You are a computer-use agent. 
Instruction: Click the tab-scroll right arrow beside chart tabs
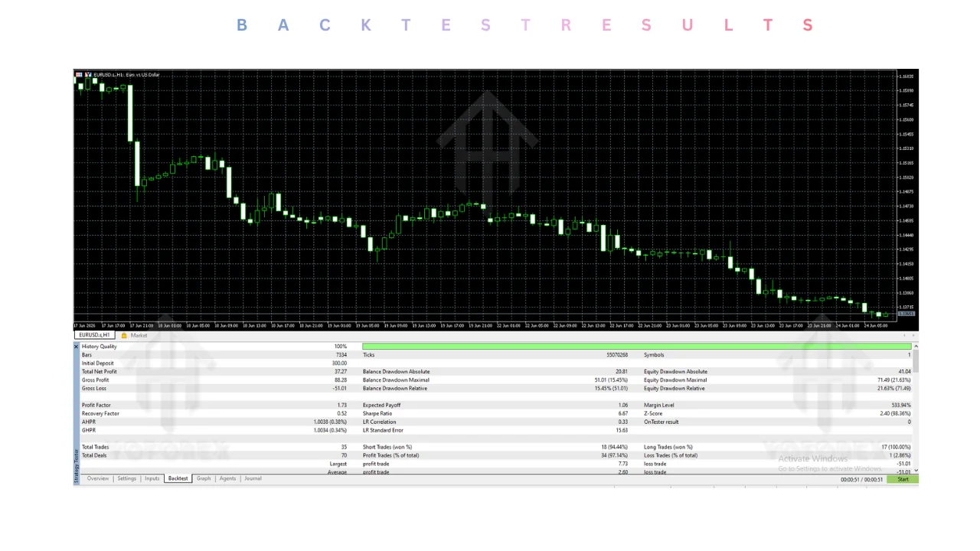point(913,335)
